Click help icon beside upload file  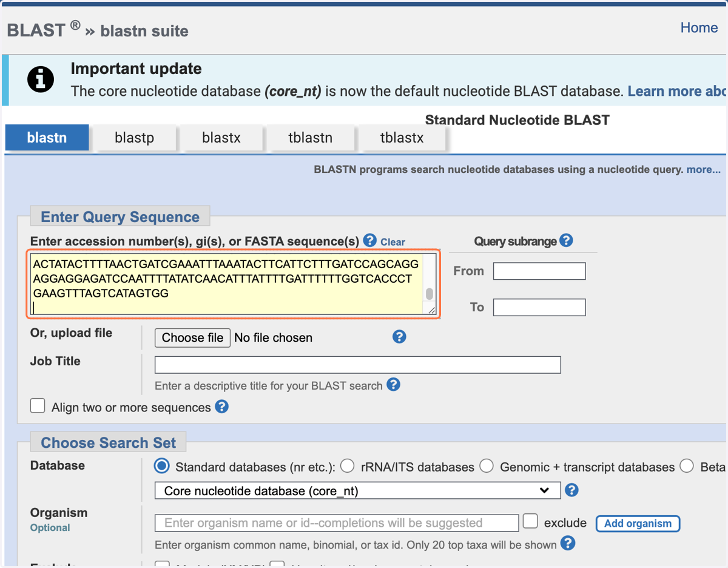(x=399, y=337)
